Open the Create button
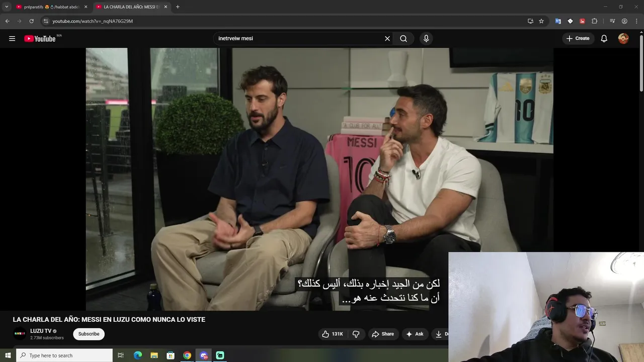The height and width of the screenshot is (362, 644). tap(578, 38)
